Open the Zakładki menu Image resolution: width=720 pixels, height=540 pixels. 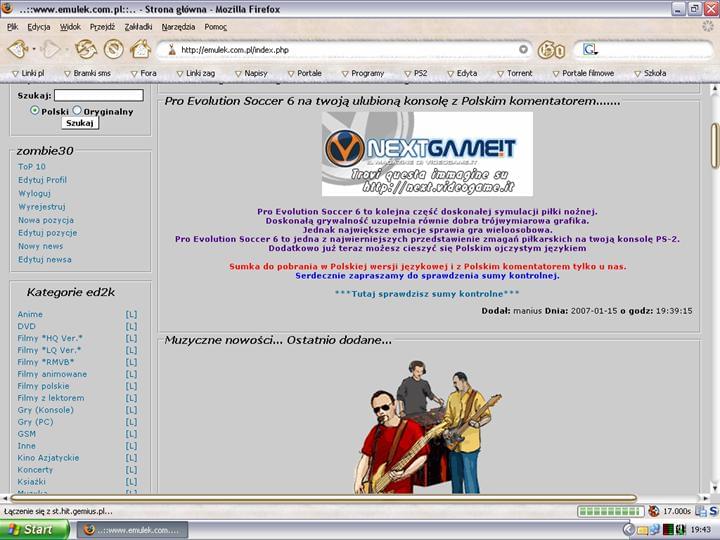(138, 27)
